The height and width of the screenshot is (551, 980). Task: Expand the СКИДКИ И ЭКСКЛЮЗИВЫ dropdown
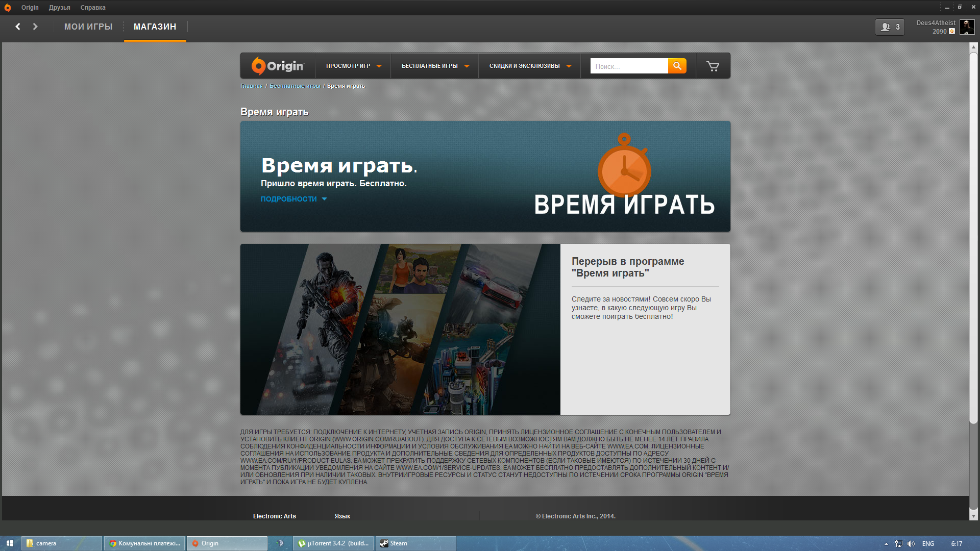[530, 66]
